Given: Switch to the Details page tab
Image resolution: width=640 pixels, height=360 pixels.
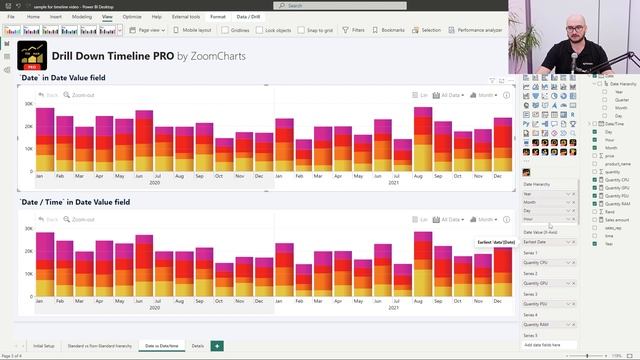Looking at the screenshot, I should 198,346.
